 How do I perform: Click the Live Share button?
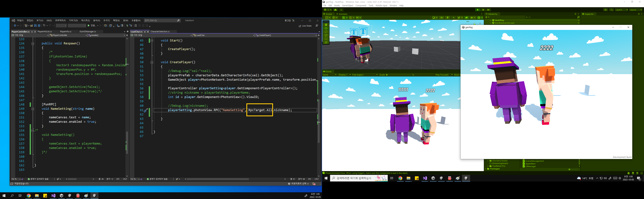point(305,26)
